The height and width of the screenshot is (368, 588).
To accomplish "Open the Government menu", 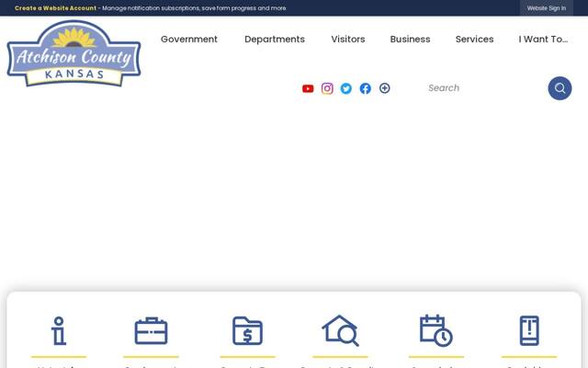I will (x=189, y=39).
